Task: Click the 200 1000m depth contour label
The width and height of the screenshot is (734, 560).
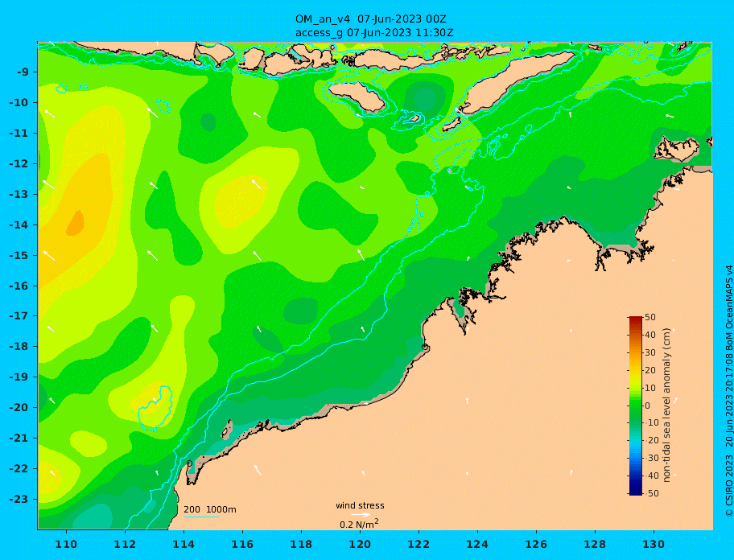Action: click(210, 509)
